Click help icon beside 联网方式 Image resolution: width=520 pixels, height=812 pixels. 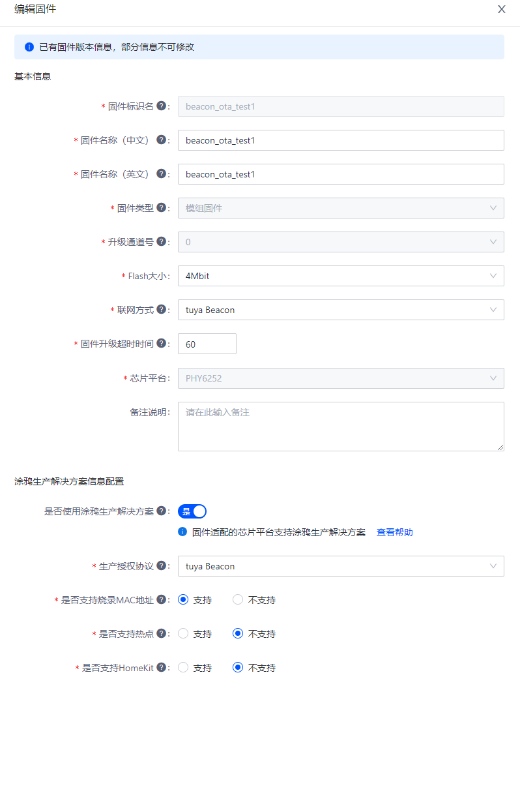[x=161, y=309]
